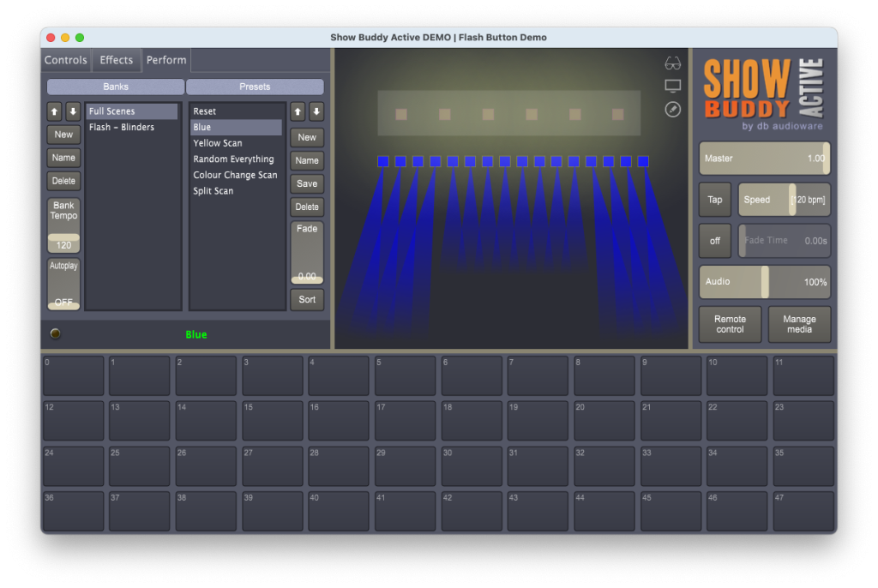Viewport: 878px width, 588px height.
Task: Open the Effects tab
Action: pos(117,60)
